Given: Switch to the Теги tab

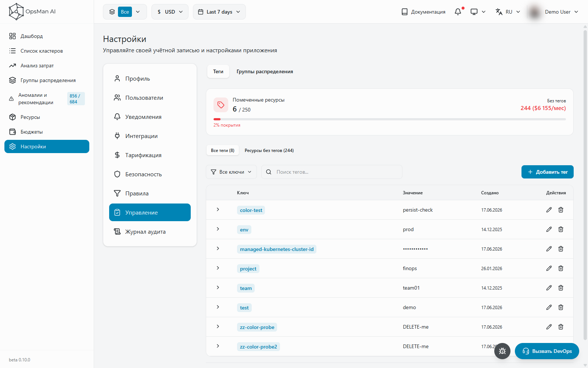Looking at the screenshot, I should (218, 71).
